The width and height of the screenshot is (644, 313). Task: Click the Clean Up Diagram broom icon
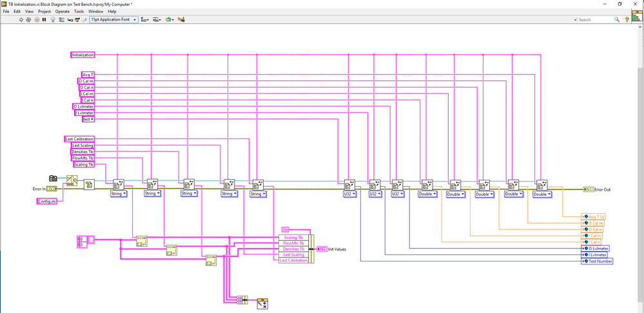tap(181, 19)
